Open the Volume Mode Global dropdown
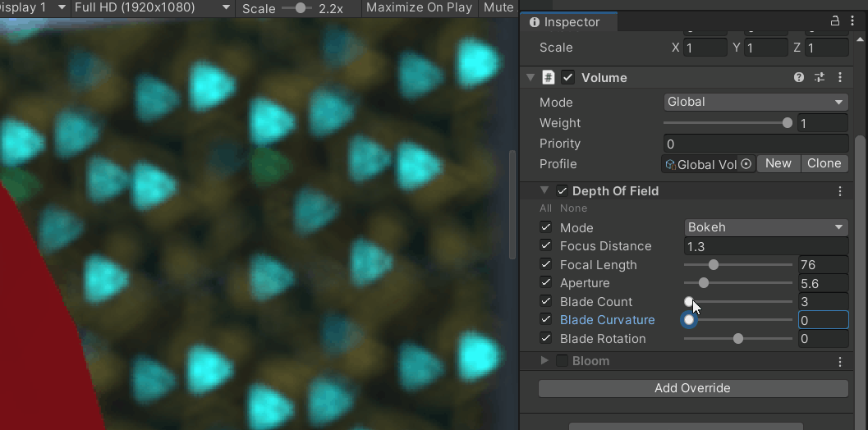 [x=755, y=102]
